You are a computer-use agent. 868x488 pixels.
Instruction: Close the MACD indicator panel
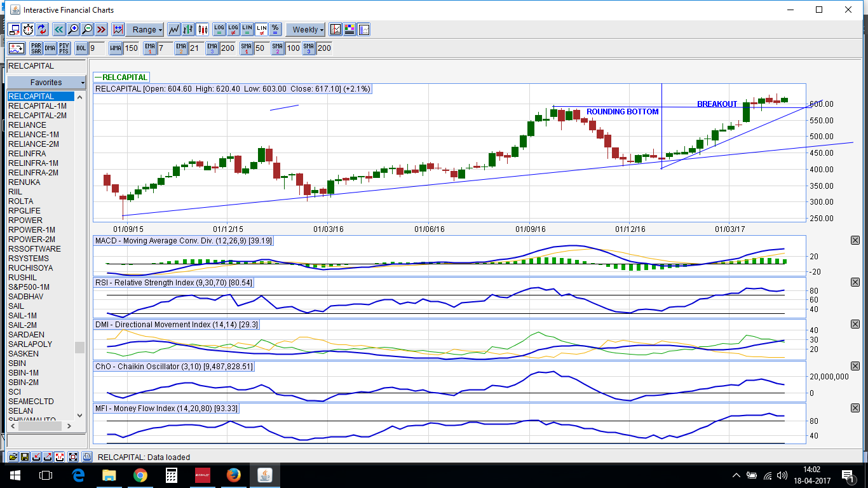click(x=855, y=240)
